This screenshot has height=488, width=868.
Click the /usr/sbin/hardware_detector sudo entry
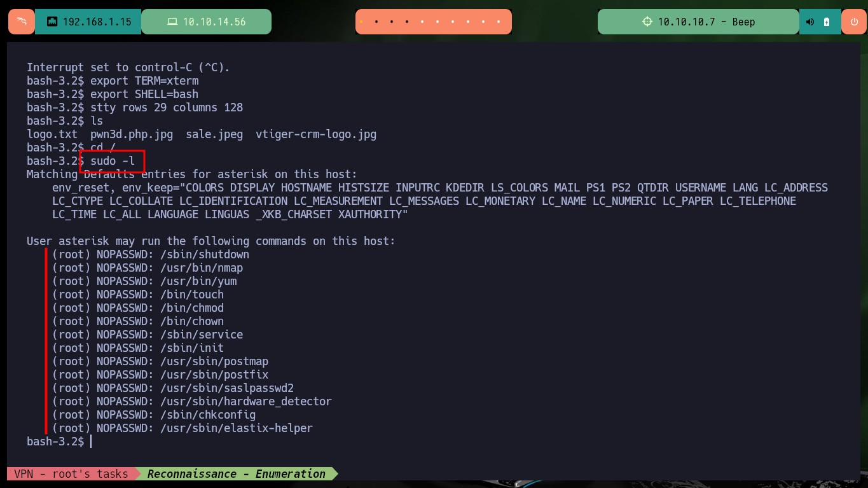[x=192, y=401]
